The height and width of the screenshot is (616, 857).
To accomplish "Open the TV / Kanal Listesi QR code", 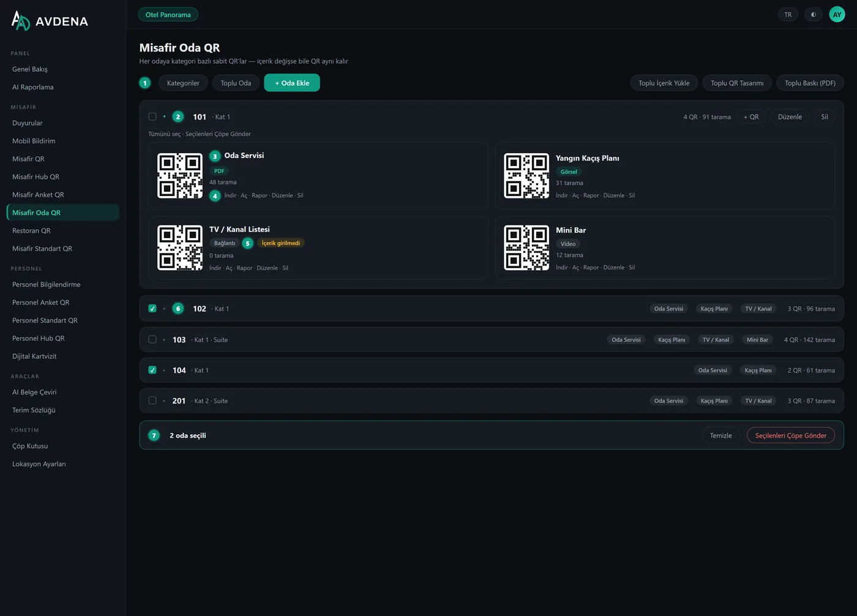I will click(x=180, y=248).
